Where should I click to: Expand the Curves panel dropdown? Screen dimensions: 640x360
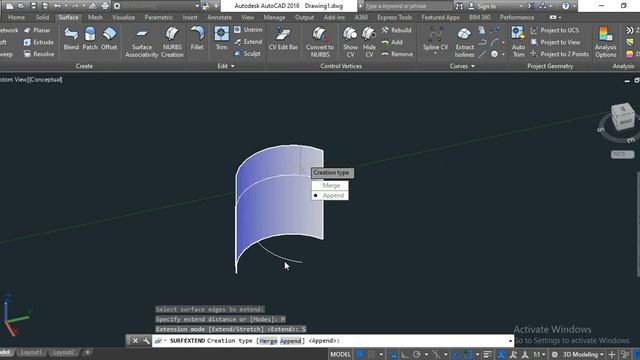pyautogui.click(x=462, y=66)
